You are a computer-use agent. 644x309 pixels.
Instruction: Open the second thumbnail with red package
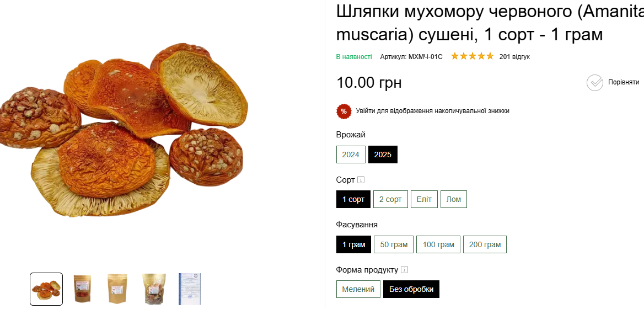82,289
